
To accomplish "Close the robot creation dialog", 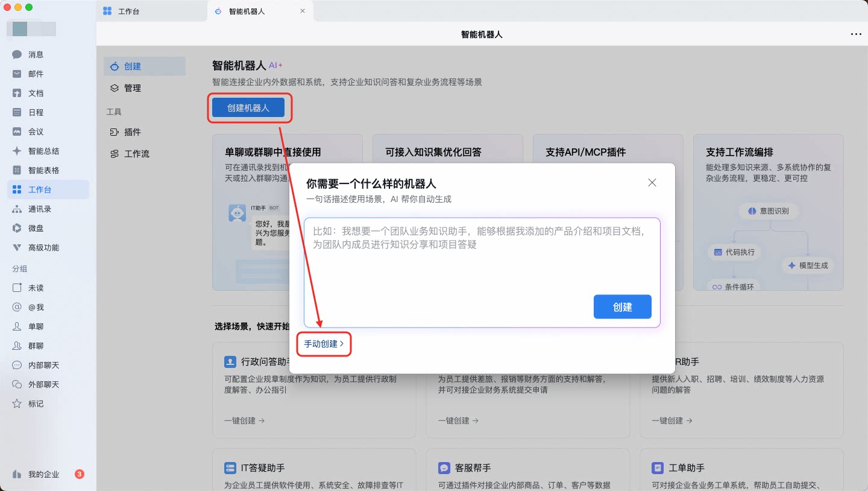I will 652,183.
